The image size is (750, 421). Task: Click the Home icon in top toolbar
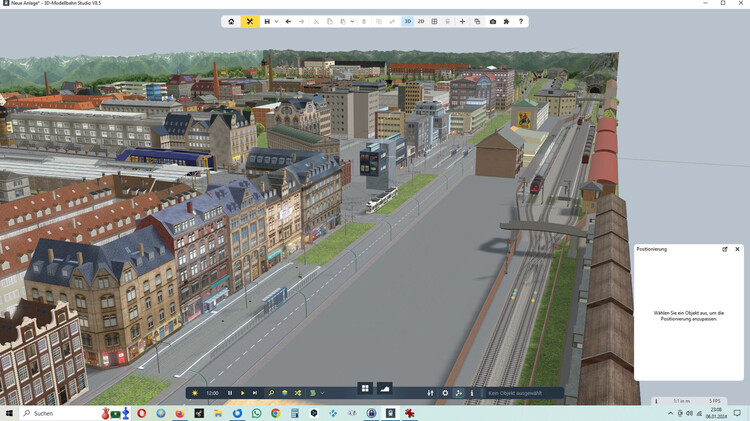coord(231,21)
